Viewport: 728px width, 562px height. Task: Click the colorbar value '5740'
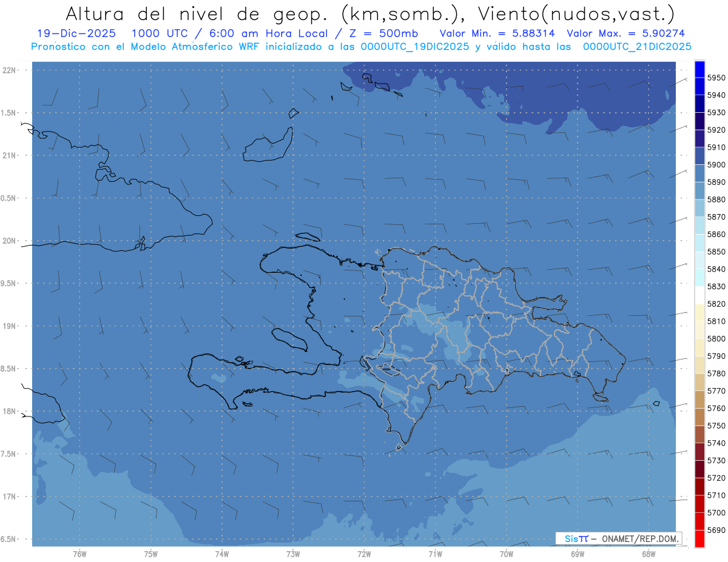tap(716, 443)
